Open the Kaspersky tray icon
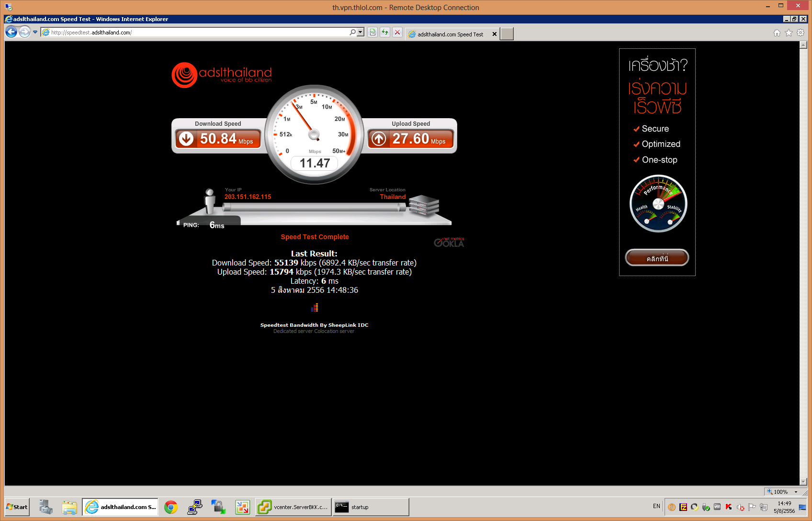Screen dimensions: 812x521 coord(729,507)
